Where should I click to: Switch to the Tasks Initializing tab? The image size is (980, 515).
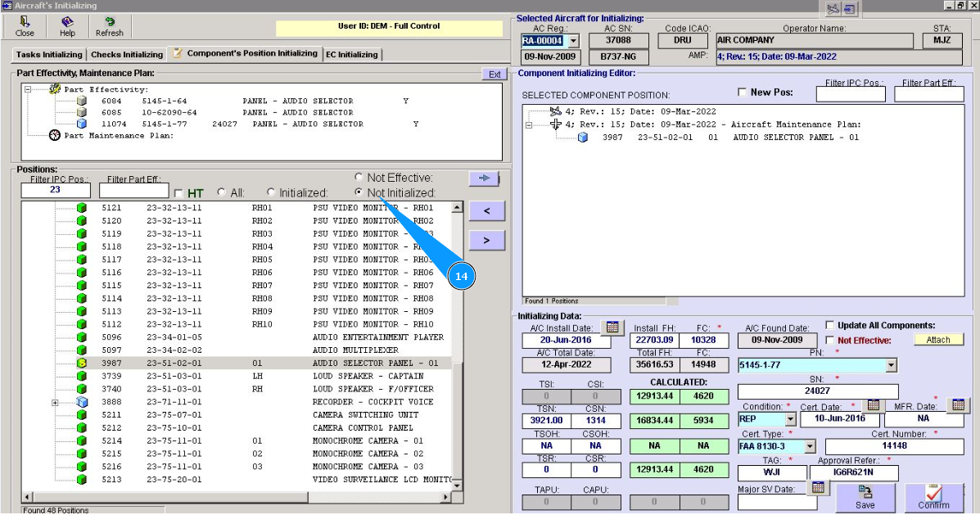pyautogui.click(x=49, y=55)
